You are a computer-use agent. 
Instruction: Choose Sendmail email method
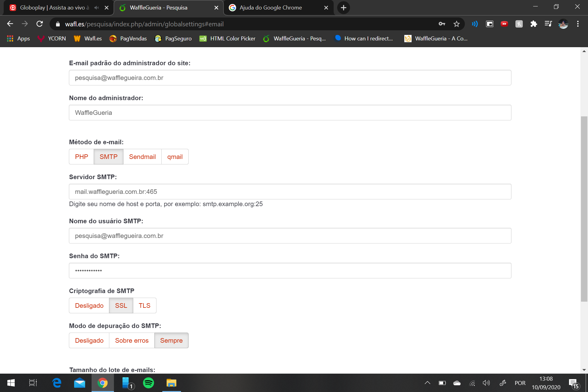click(142, 157)
